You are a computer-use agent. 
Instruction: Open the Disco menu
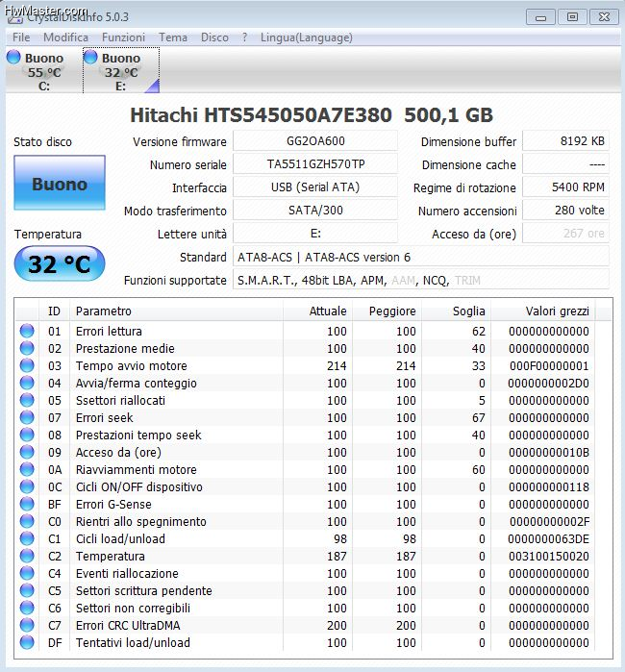pyautogui.click(x=214, y=37)
